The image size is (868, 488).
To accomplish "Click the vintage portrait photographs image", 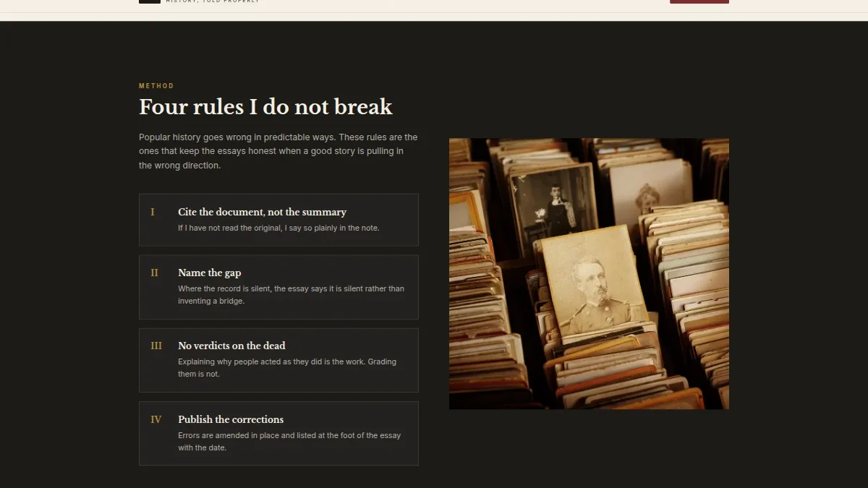I will [x=589, y=273].
